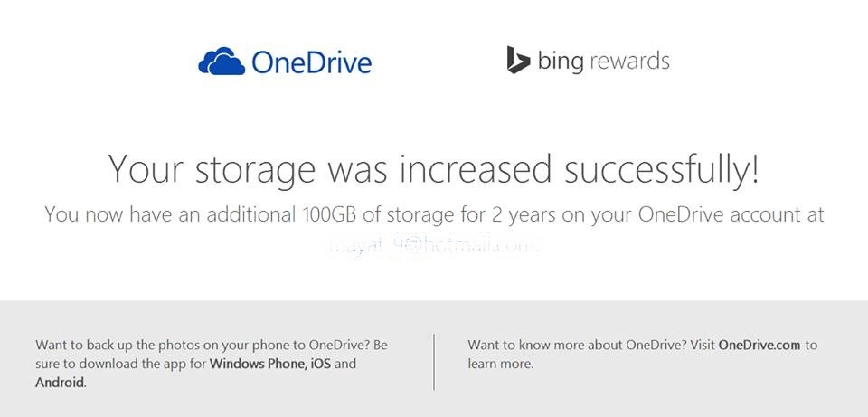Image resolution: width=868 pixels, height=417 pixels.
Task: Open the OneDrive wordmark text logo
Action: [312, 62]
